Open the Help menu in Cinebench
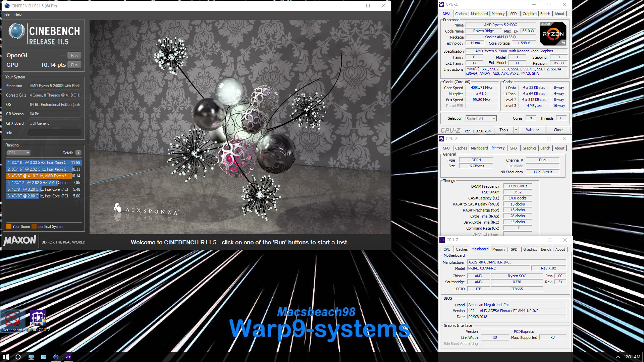The height and width of the screenshot is (362, 644). pyautogui.click(x=18, y=14)
